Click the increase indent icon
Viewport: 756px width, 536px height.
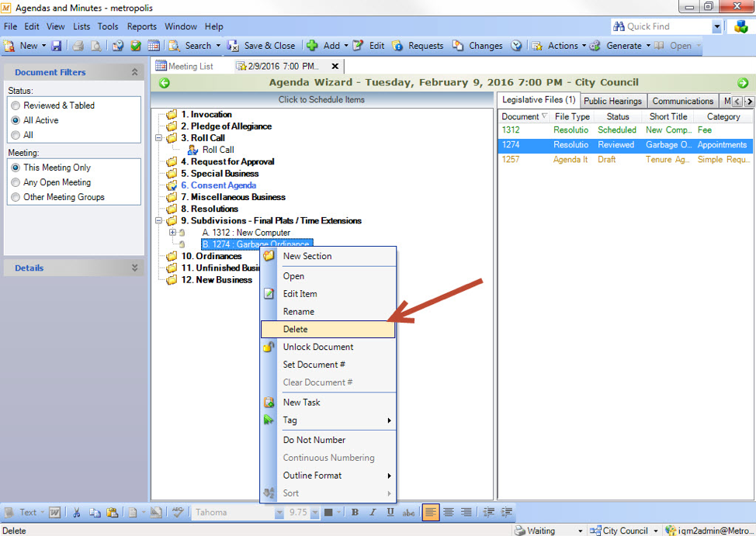pos(506,512)
